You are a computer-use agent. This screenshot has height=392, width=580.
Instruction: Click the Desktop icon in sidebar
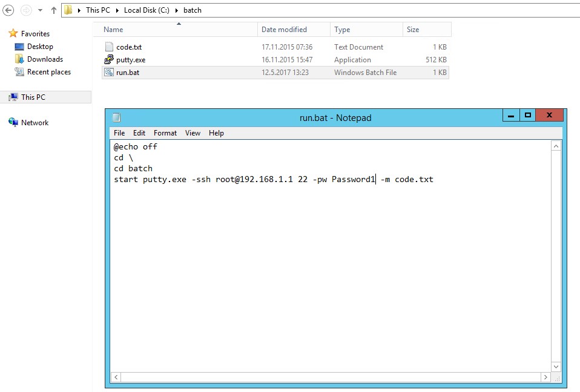click(x=19, y=47)
